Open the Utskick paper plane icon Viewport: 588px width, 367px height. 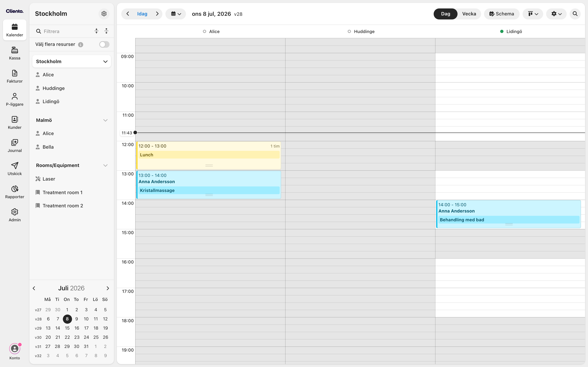(15, 166)
